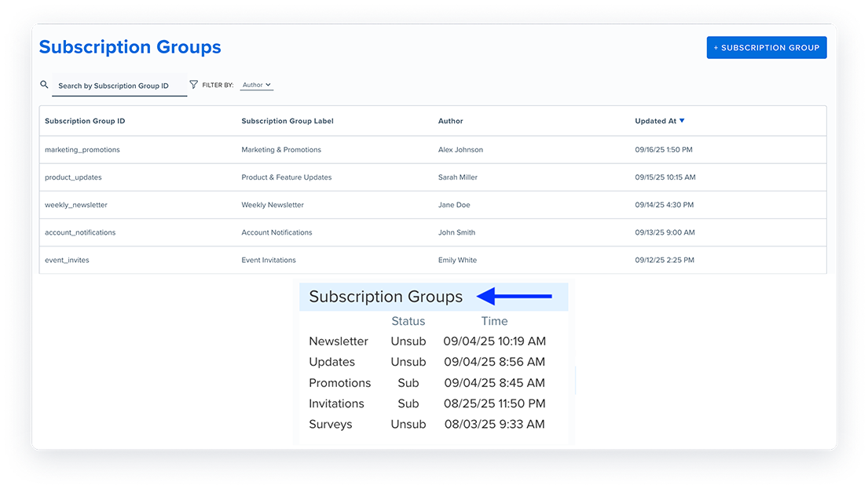
Task: Sort by Subscription Group ID column header
Action: 85,122
